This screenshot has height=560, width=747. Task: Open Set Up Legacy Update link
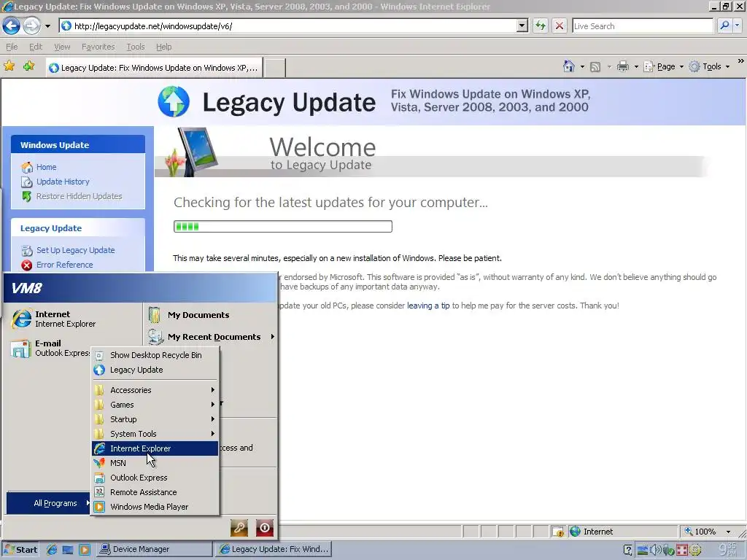pyautogui.click(x=75, y=250)
